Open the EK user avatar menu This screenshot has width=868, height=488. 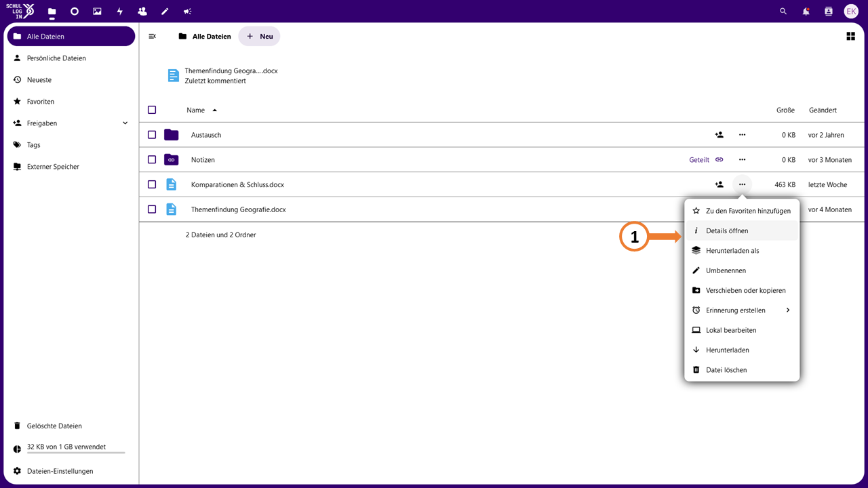tap(851, 12)
